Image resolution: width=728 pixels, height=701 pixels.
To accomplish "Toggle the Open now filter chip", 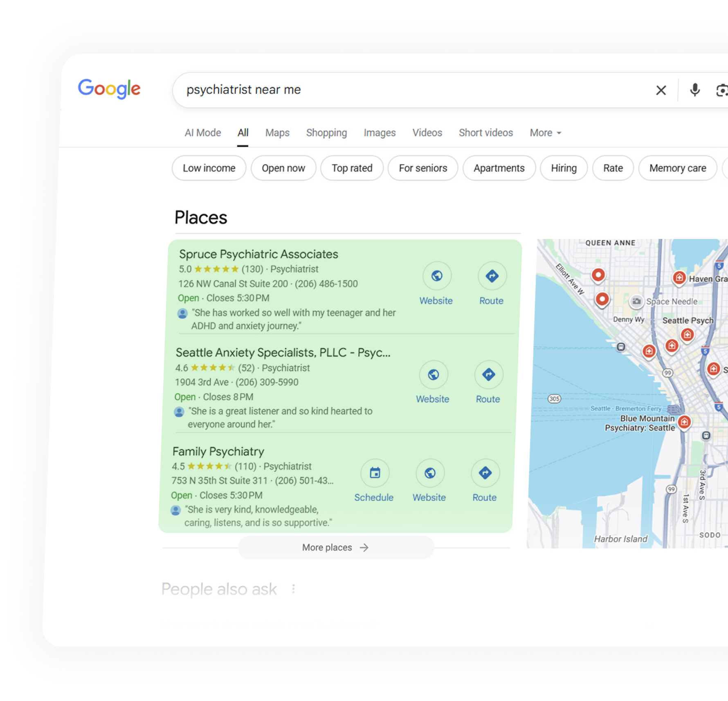I will tap(283, 168).
